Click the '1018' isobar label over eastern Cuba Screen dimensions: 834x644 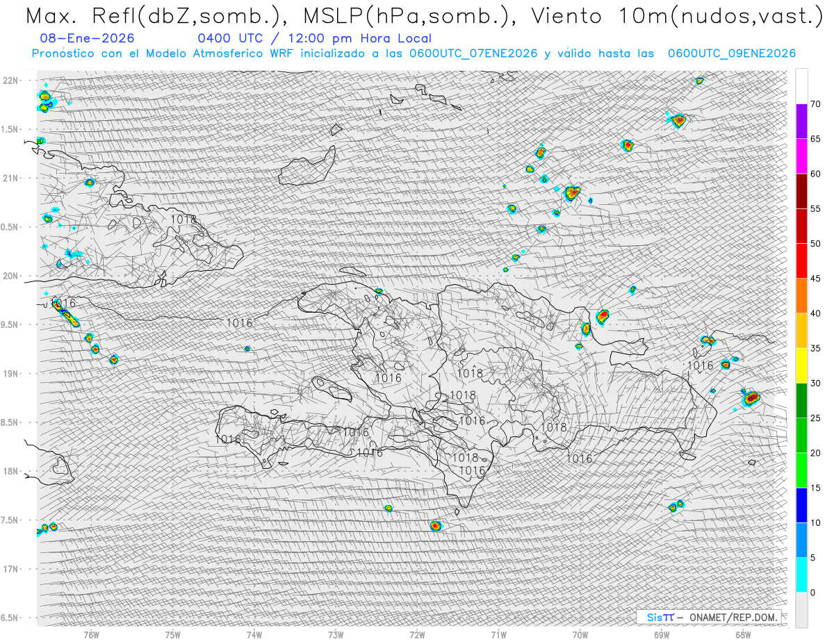pos(183,219)
